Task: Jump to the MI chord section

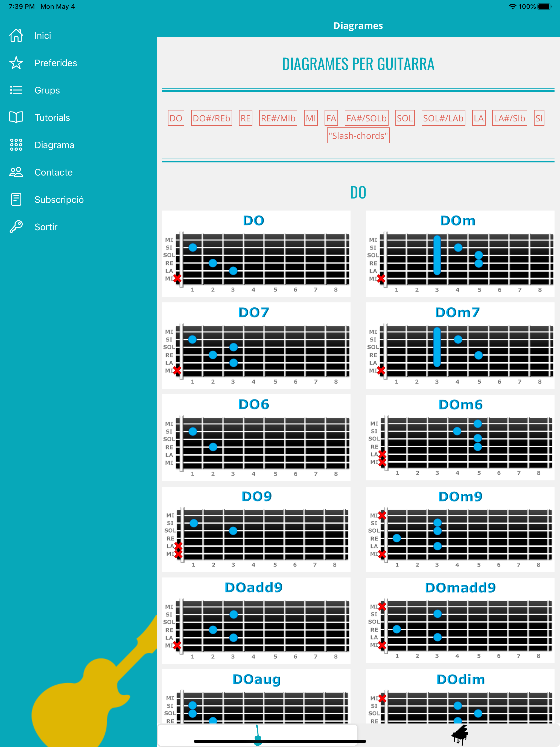Action: point(311,118)
